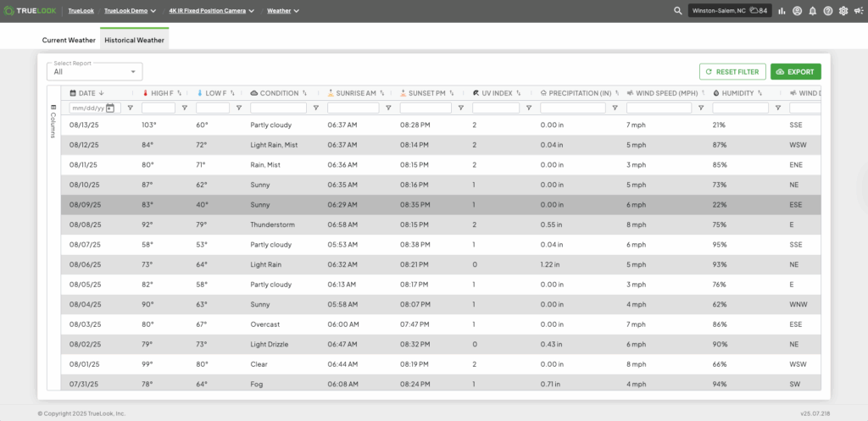Sort by the Sunset PM column header
The height and width of the screenshot is (421, 868).
[x=427, y=93]
